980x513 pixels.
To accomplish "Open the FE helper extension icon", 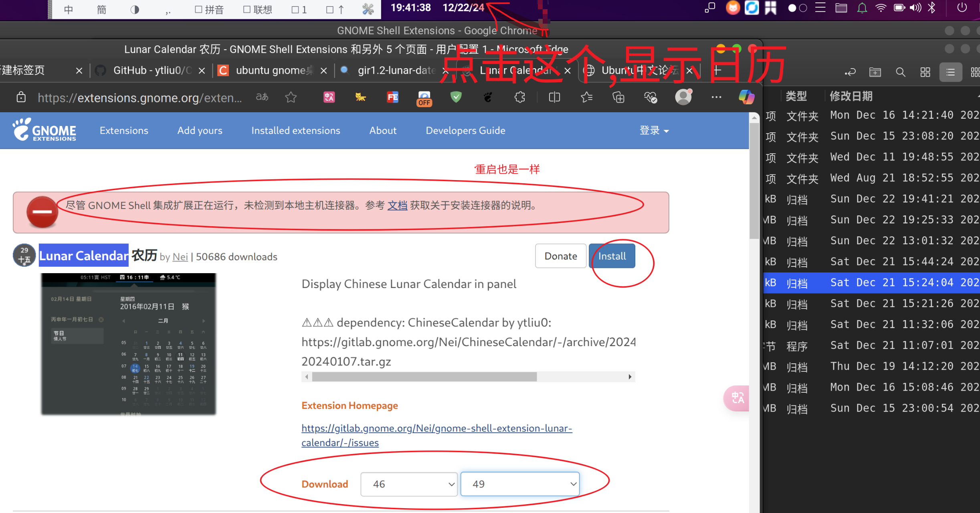I will (x=392, y=97).
